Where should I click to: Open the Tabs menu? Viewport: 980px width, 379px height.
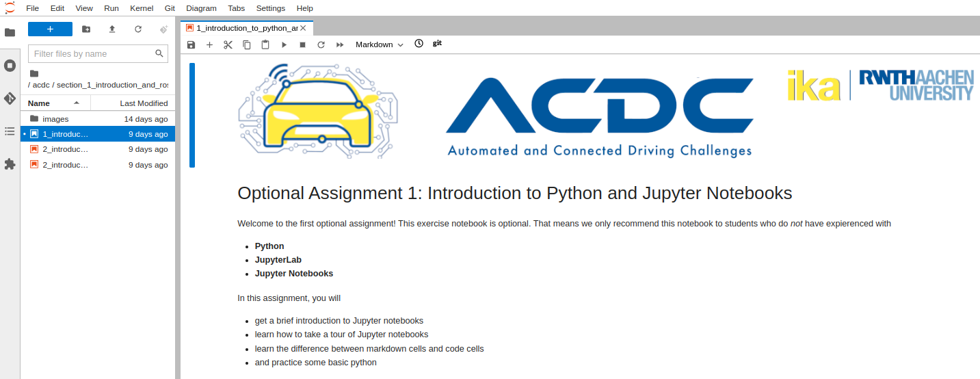[237, 8]
